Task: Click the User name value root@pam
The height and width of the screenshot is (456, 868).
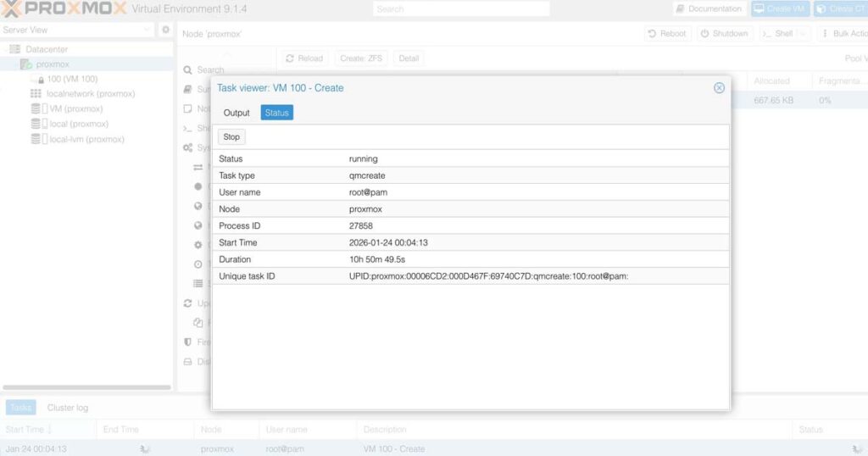Action: click(x=368, y=192)
